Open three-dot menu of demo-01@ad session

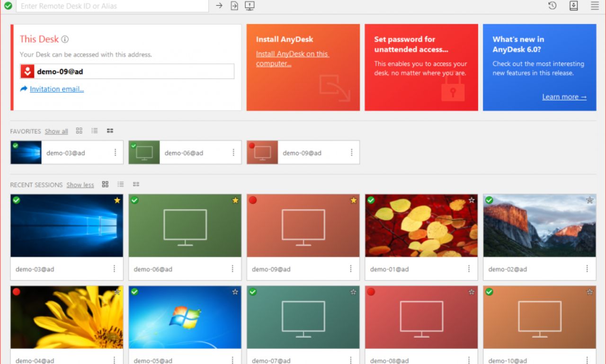(469, 269)
